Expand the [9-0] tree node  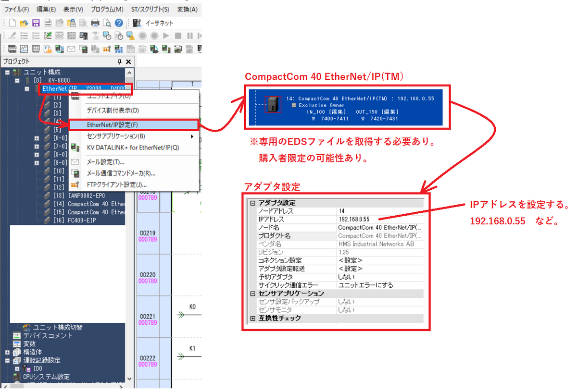pyautogui.click(x=37, y=163)
